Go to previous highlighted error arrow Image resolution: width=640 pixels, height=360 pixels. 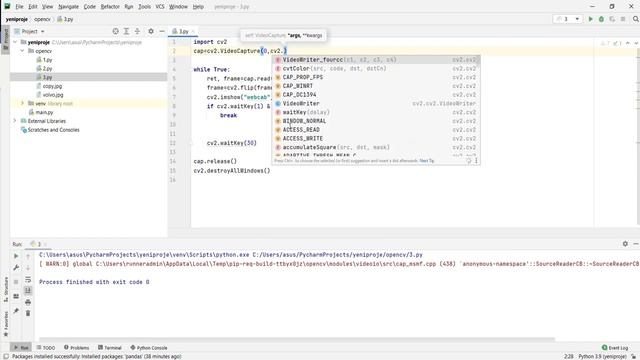pos(628,43)
